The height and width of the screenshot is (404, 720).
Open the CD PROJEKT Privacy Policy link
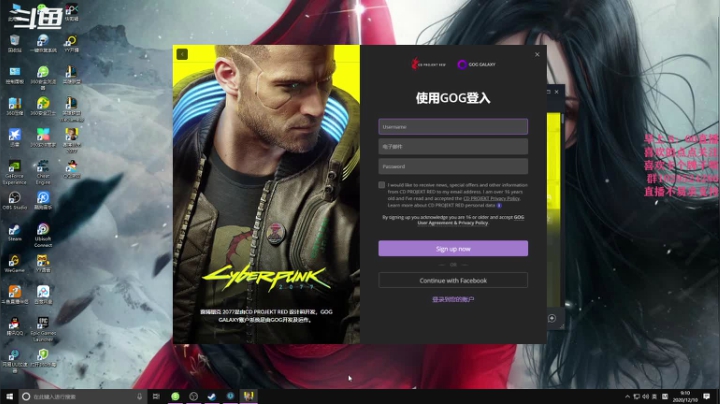pyautogui.click(x=491, y=198)
